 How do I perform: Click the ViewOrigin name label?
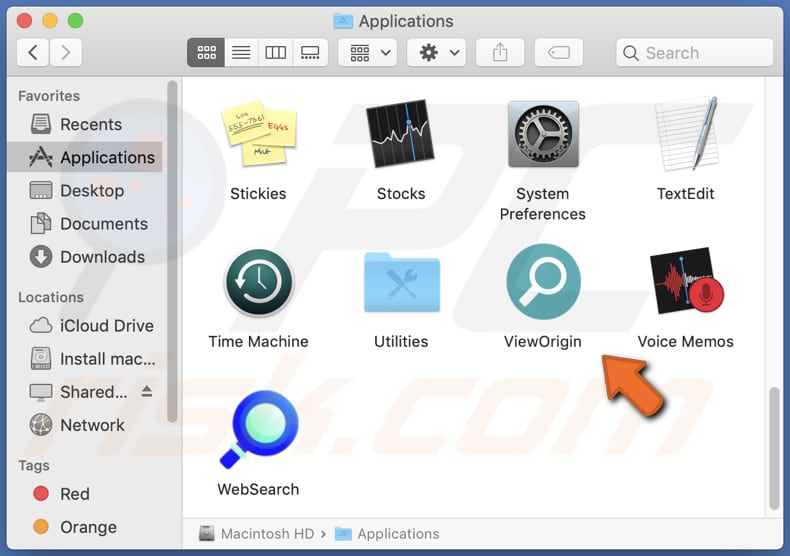coord(543,341)
